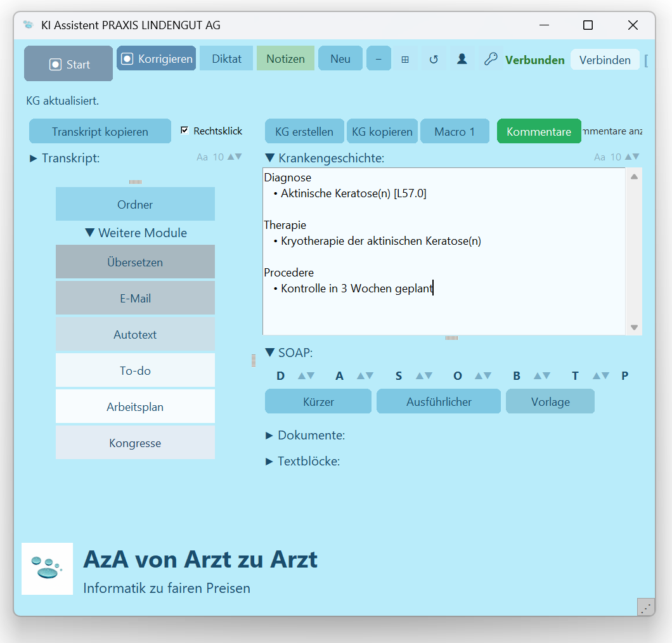Screen dimensions: 672x643
Task: Click the KG erstellen button
Action: [304, 131]
